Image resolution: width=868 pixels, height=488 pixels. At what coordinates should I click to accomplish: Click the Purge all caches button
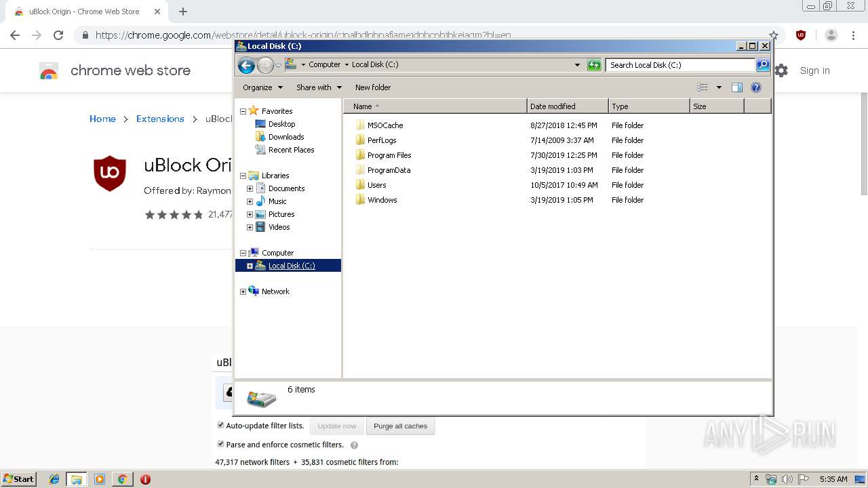tap(400, 426)
